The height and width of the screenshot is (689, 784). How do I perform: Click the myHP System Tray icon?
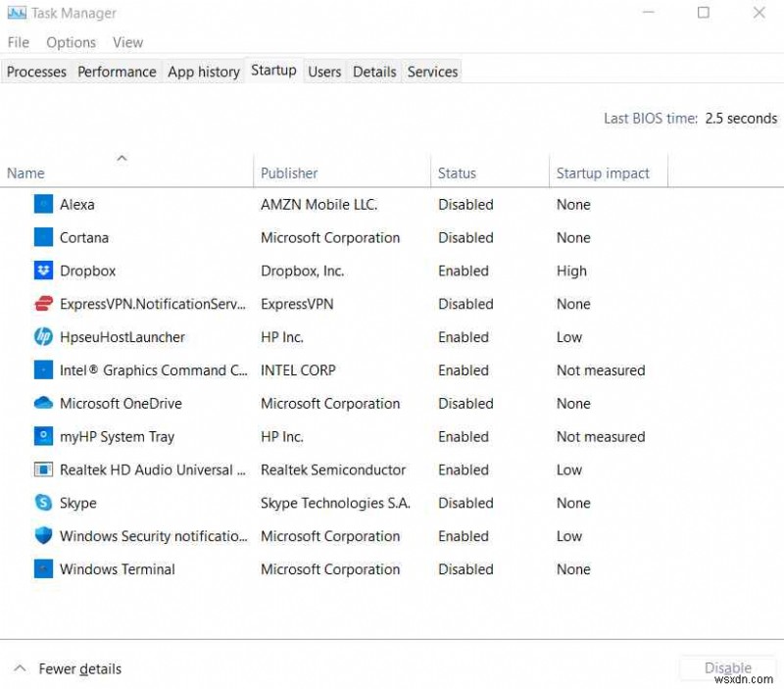(x=43, y=436)
